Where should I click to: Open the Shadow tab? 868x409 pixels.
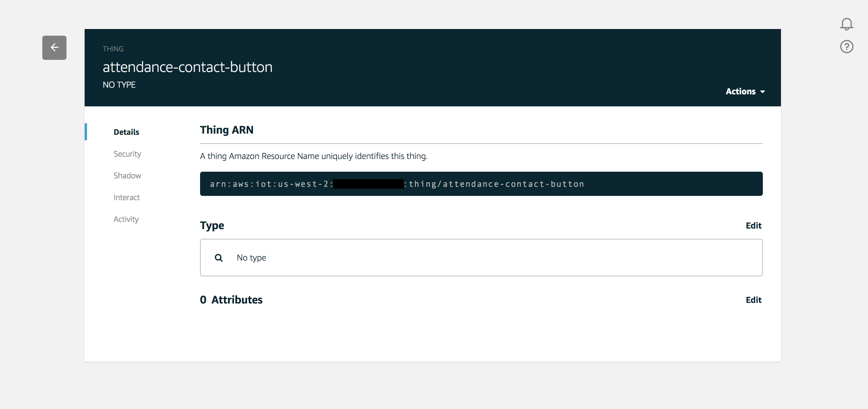[x=127, y=176]
